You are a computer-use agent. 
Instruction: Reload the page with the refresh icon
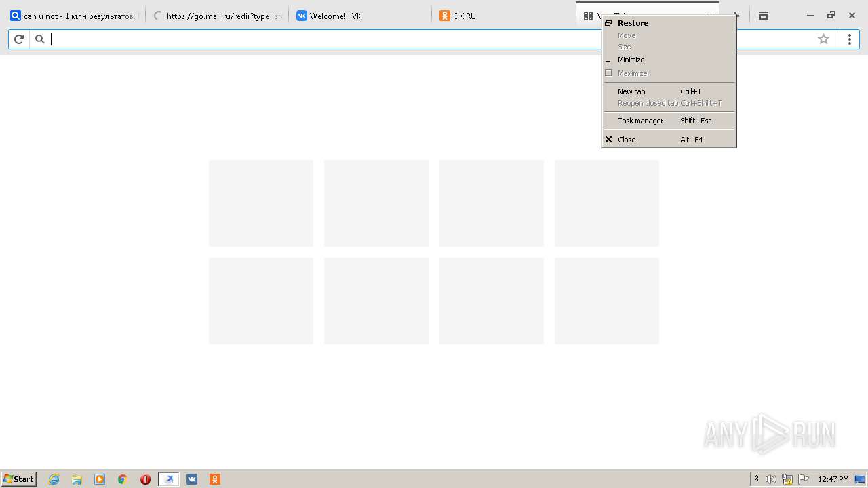[x=19, y=39]
